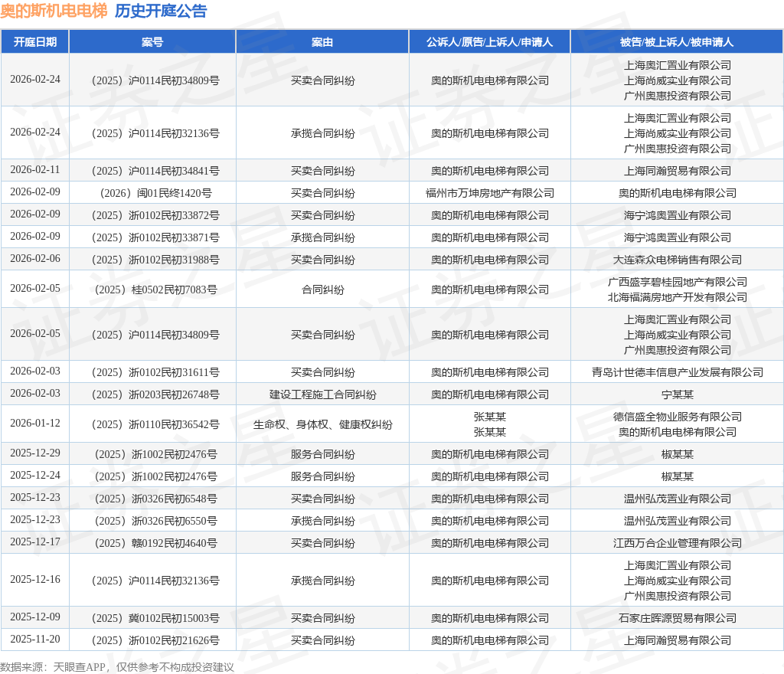The image size is (784, 674).
Task: Select case number (2025)浙0102民初33871号
Action: [155, 237]
